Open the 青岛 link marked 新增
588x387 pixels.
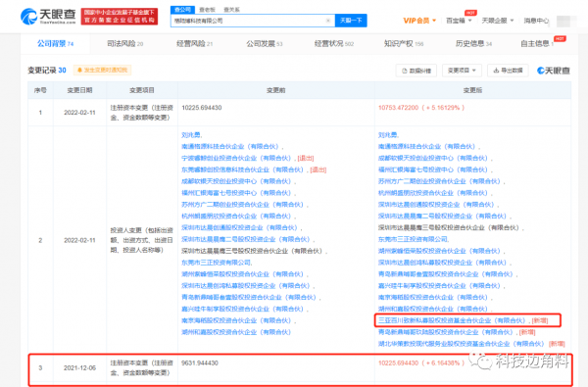446,332
